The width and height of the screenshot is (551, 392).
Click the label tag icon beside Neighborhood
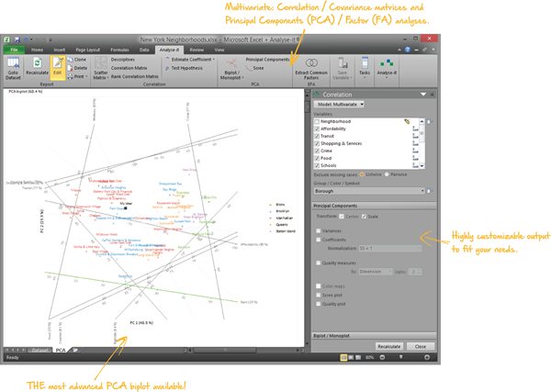(x=407, y=121)
